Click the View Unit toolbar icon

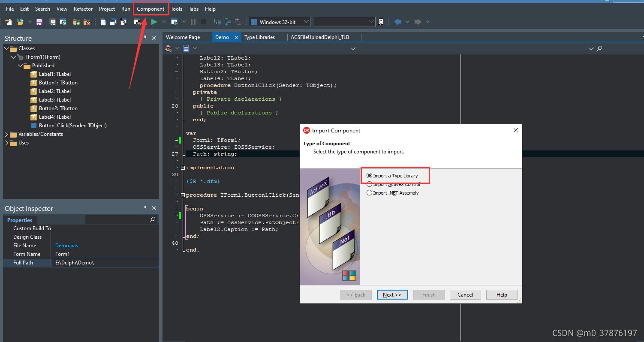103,22
